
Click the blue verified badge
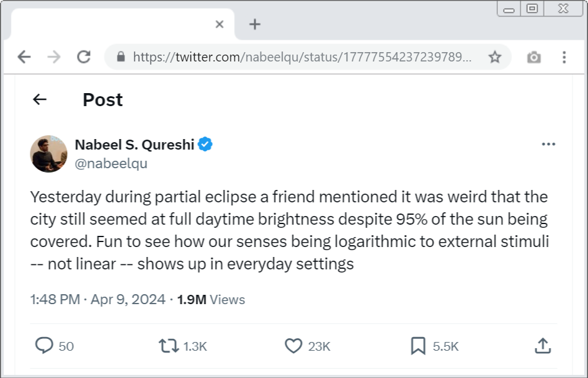click(x=205, y=145)
